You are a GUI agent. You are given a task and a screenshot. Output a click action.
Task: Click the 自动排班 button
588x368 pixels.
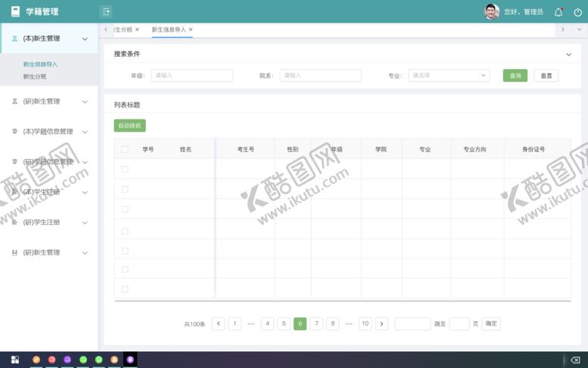click(129, 126)
